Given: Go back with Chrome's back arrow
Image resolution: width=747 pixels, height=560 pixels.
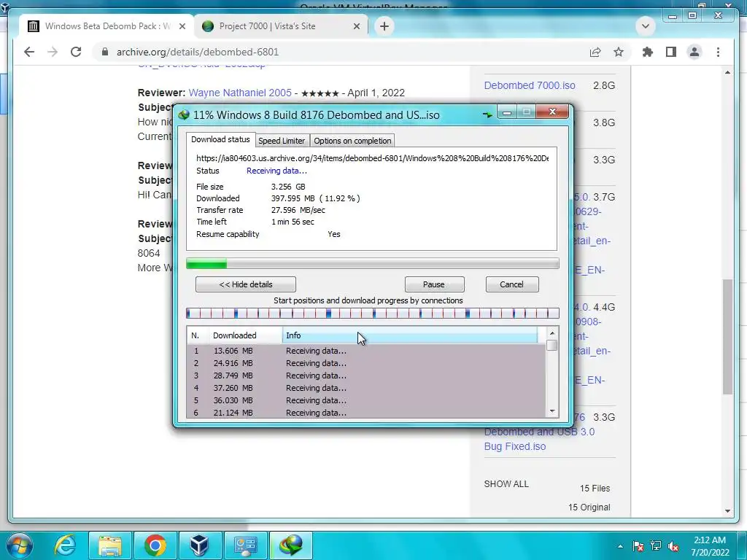Looking at the screenshot, I should point(29,52).
